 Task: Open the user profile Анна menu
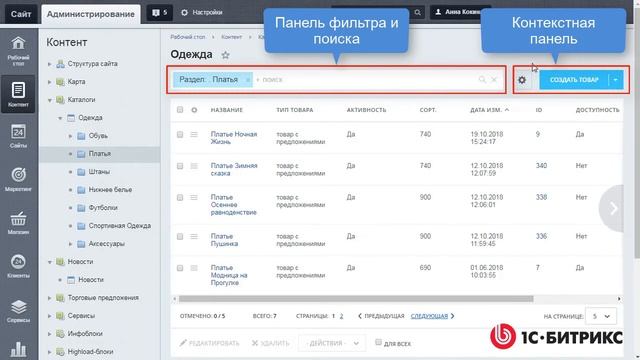pyautogui.click(x=459, y=12)
